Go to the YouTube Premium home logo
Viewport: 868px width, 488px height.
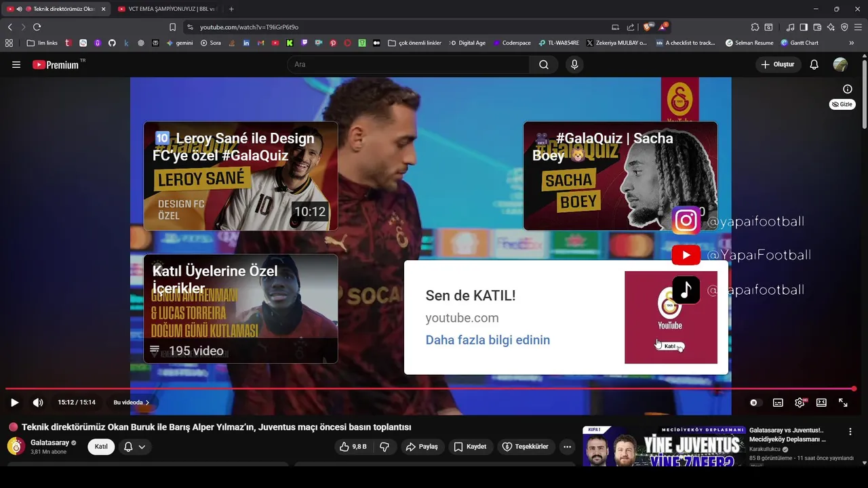pyautogui.click(x=56, y=64)
